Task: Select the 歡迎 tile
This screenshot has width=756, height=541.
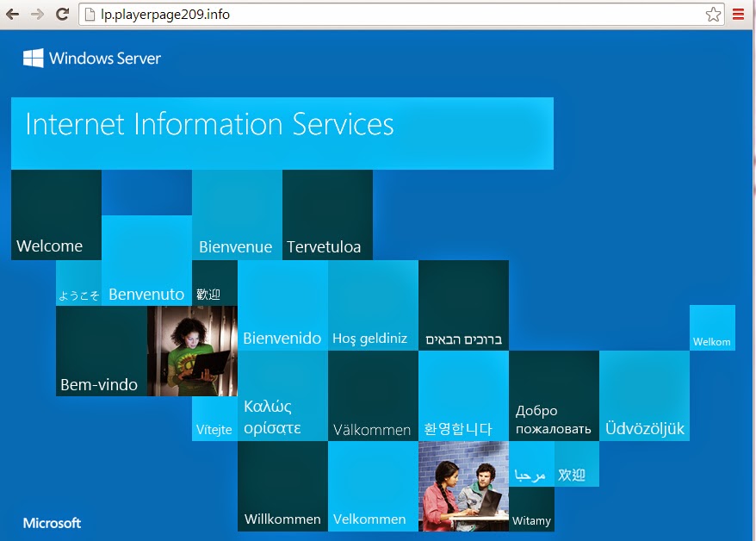Action: click(214, 283)
